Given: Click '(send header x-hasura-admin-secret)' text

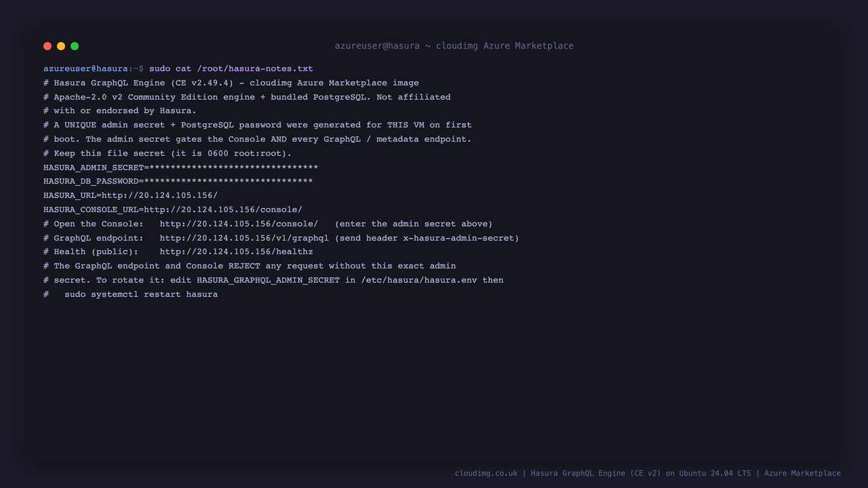Looking at the screenshot, I should pyautogui.click(x=427, y=238).
